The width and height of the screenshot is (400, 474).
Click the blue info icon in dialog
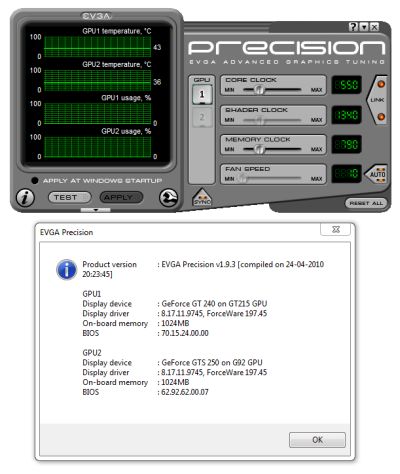pyautogui.click(x=67, y=269)
